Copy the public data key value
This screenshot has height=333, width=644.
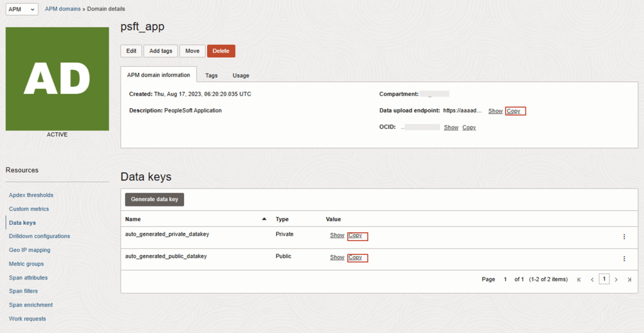356,257
